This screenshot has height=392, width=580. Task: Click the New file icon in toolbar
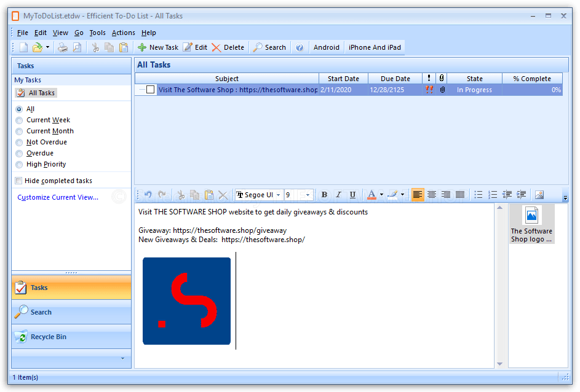coord(23,47)
